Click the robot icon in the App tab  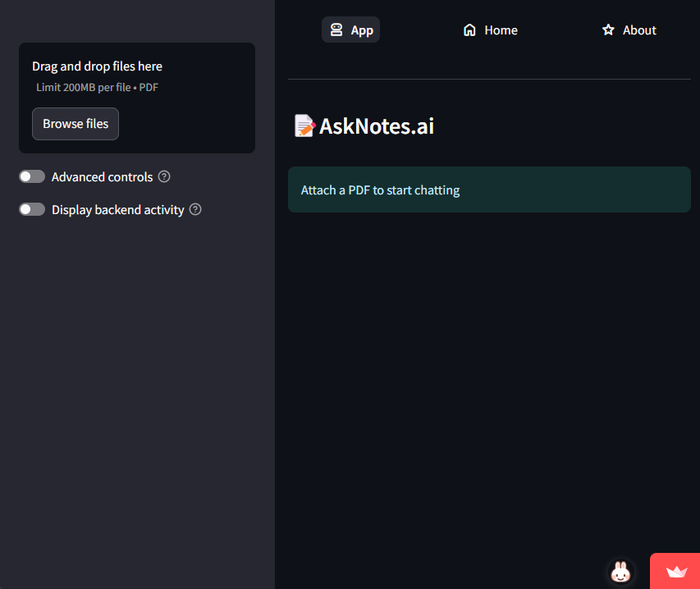coord(336,30)
